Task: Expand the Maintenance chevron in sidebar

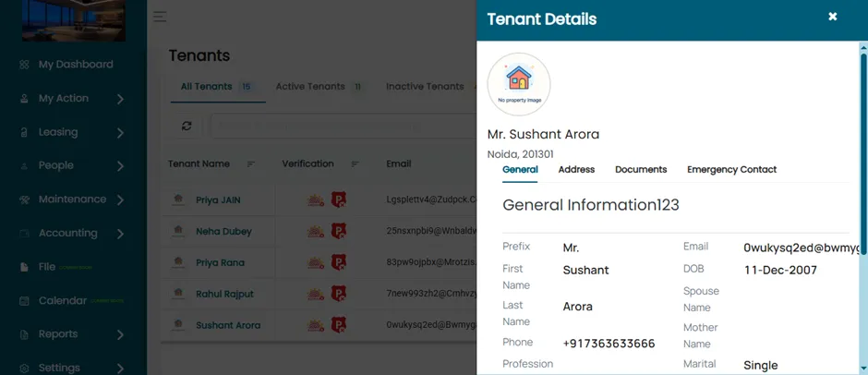Action: pyautogui.click(x=120, y=200)
